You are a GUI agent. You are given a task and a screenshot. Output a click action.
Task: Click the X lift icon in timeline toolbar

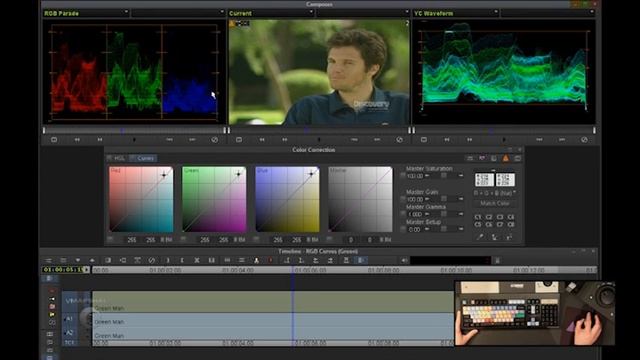197,260
